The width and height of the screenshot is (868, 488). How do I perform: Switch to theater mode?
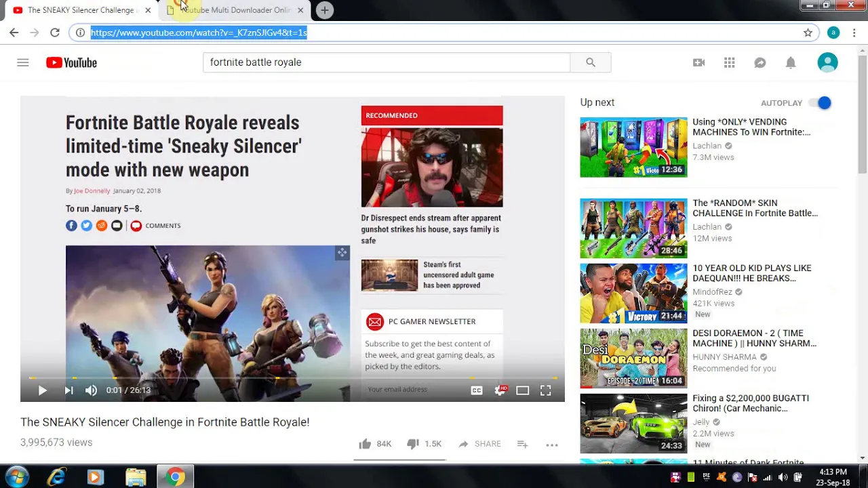pyautogui.click(x=522, y=390)
